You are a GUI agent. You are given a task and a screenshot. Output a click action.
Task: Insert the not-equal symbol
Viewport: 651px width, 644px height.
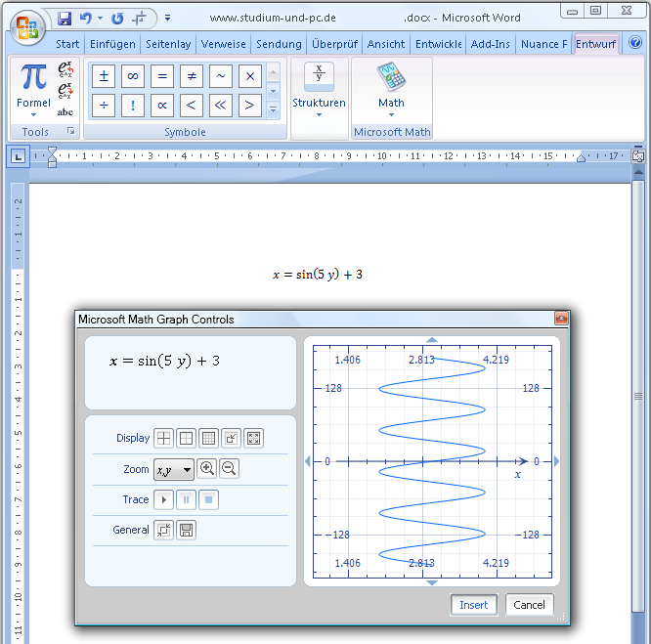(x=192, y=76)
